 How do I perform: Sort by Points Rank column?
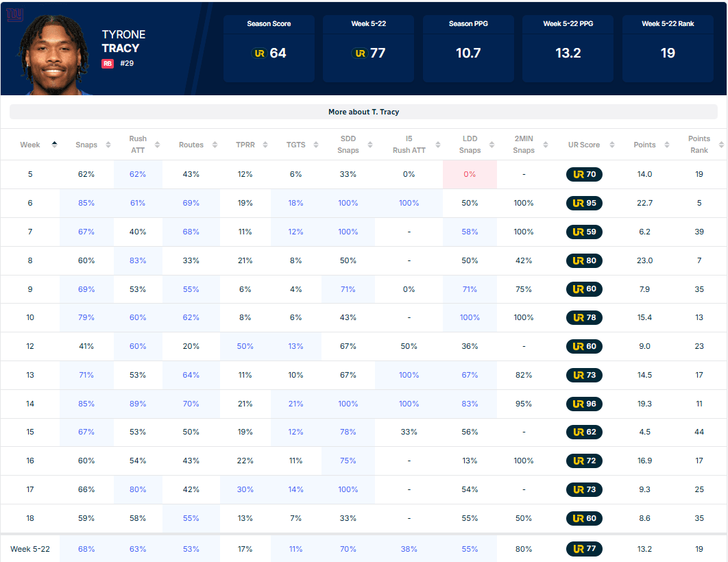coord(720,145)
